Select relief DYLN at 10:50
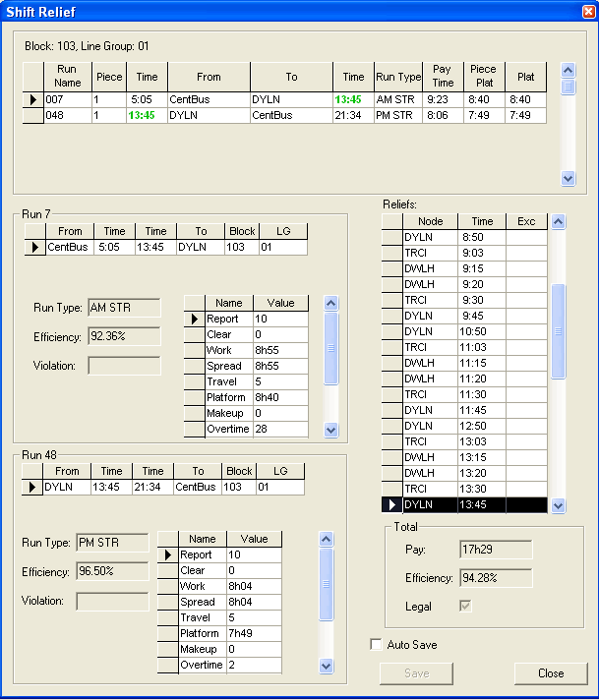Image resolution: width=599 pixels, height=700 pixels. tap(464, 331)
